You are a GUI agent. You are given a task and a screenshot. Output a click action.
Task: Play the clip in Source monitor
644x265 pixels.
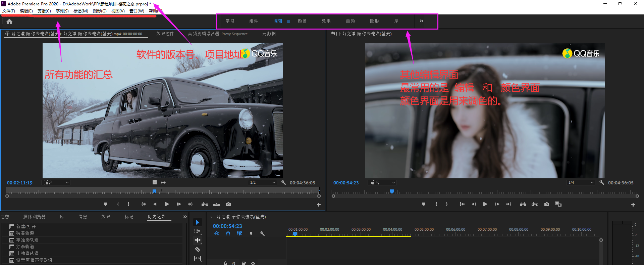(x=167, y=204)
